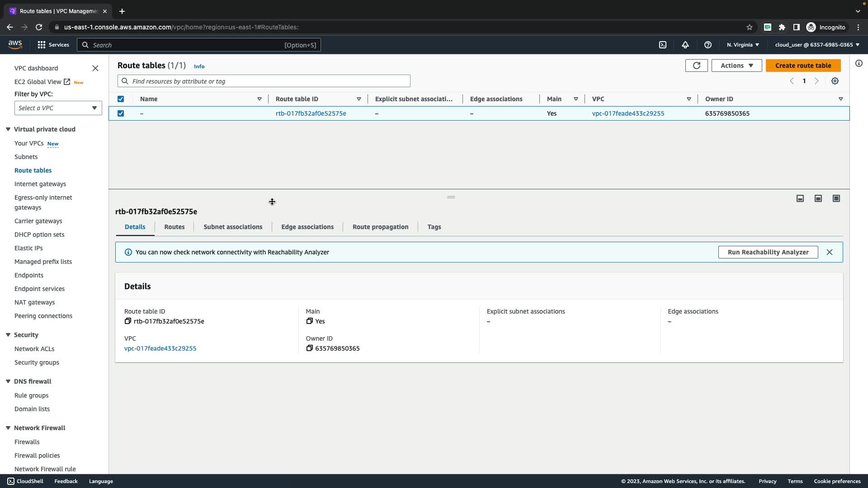Uncheck the rtb-017fb32af0e52575e row checkbox
The height and width of the screenshot is (488, 868).
(121, 113)
